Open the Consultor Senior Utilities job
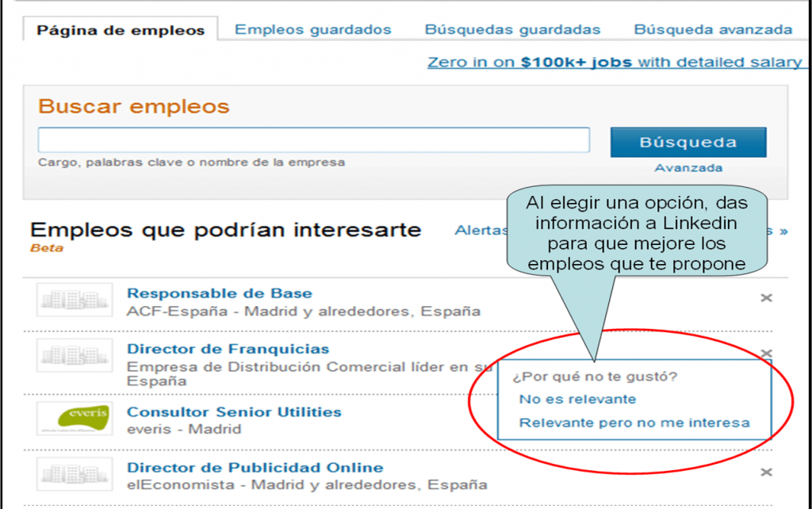This screenshot has height=509, width=812. (234, 412)
